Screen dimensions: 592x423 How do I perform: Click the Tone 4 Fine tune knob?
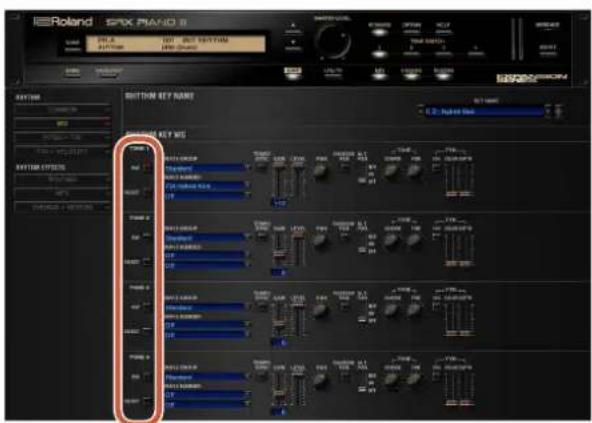[415, 379]
